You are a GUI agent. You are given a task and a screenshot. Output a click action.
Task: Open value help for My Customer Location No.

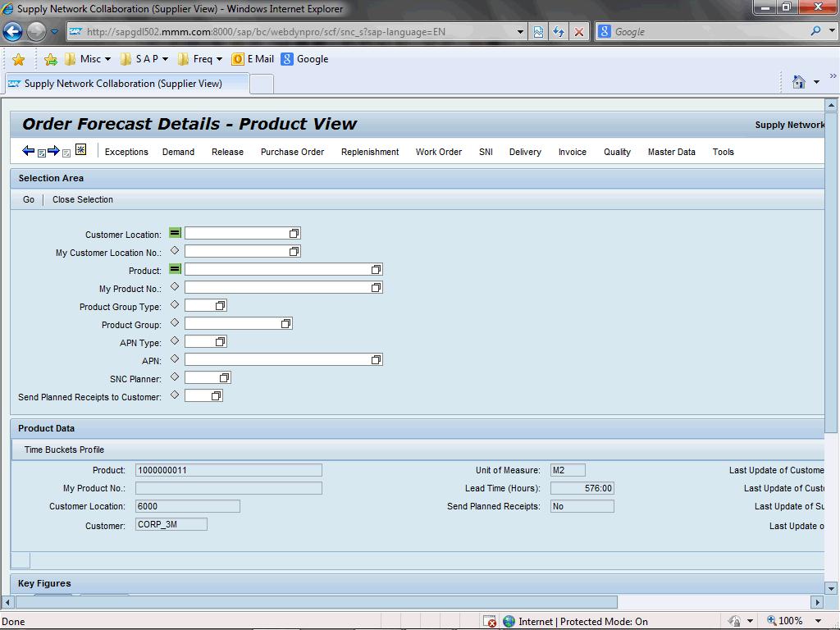click(x=294, y=251)
